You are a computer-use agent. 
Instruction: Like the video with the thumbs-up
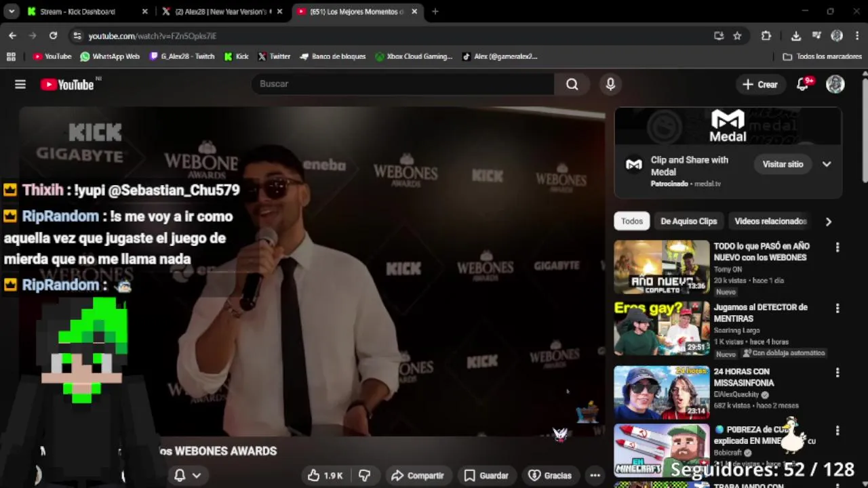[x=325, y=476]
